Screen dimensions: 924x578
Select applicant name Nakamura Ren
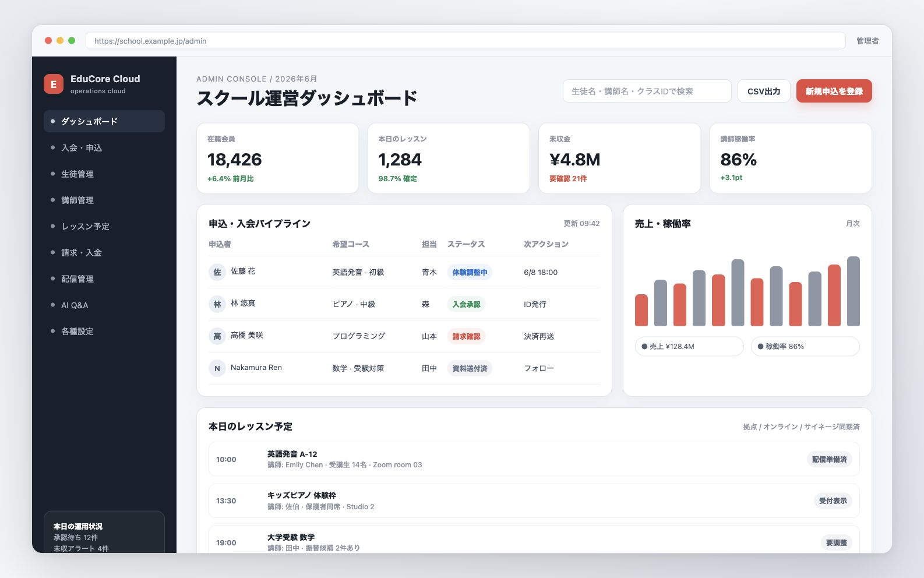pos(256,367)
